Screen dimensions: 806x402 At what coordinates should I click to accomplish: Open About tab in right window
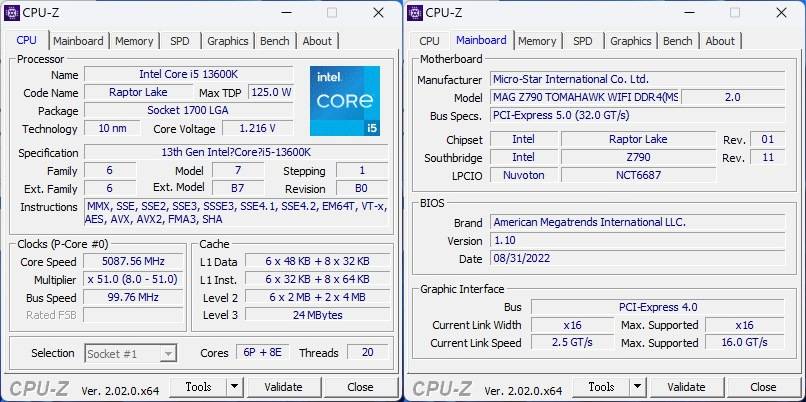[x=720, y=41]
